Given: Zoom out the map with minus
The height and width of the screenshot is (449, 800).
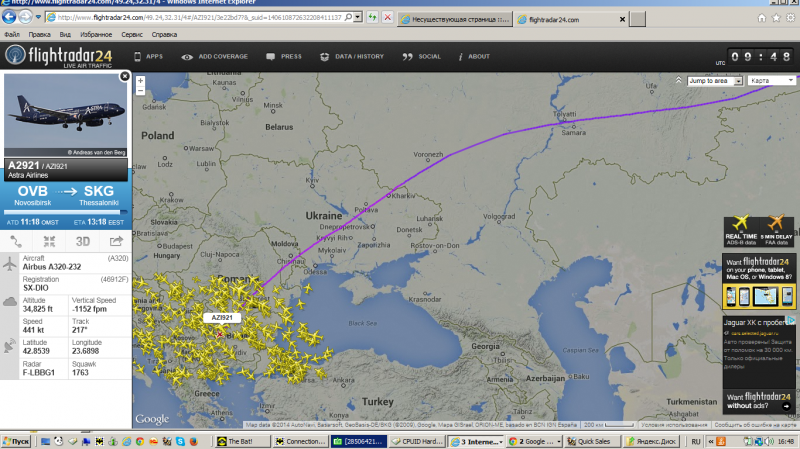Looking at the screenshot, I should (140, 91).
